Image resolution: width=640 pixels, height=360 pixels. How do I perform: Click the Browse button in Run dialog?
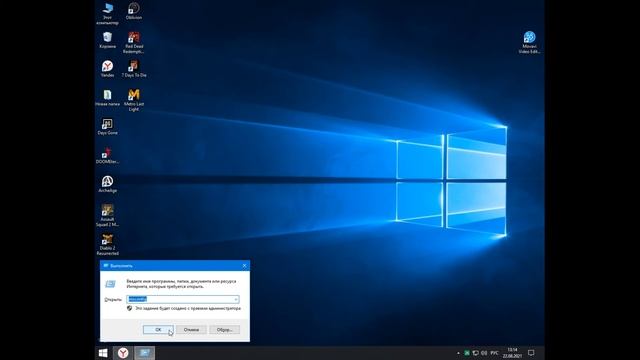(x=224, y=330)
